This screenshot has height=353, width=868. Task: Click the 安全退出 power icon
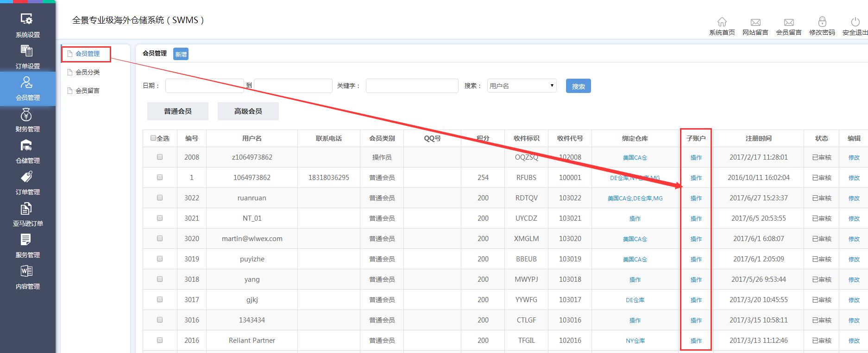(x=855, y=22)
